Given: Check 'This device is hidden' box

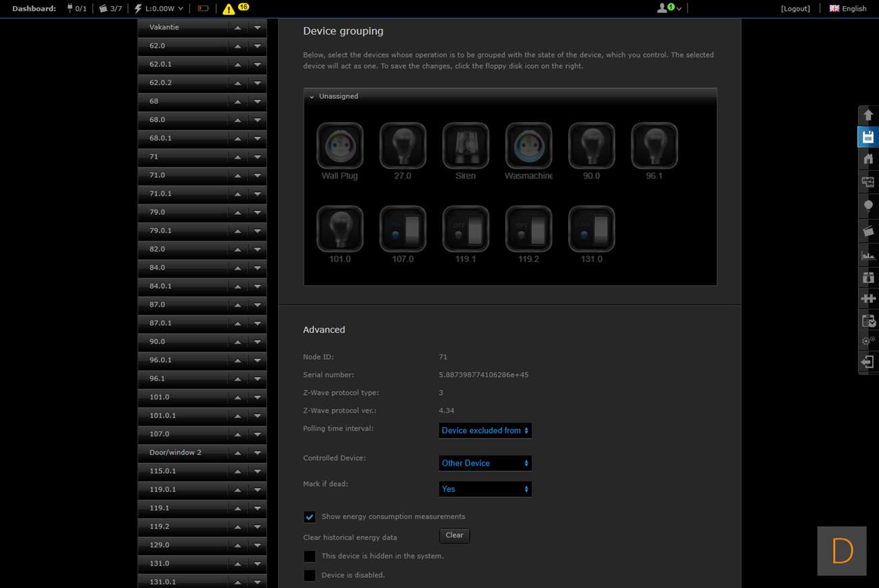Looking at the screenshot, I should coord(310,556).
